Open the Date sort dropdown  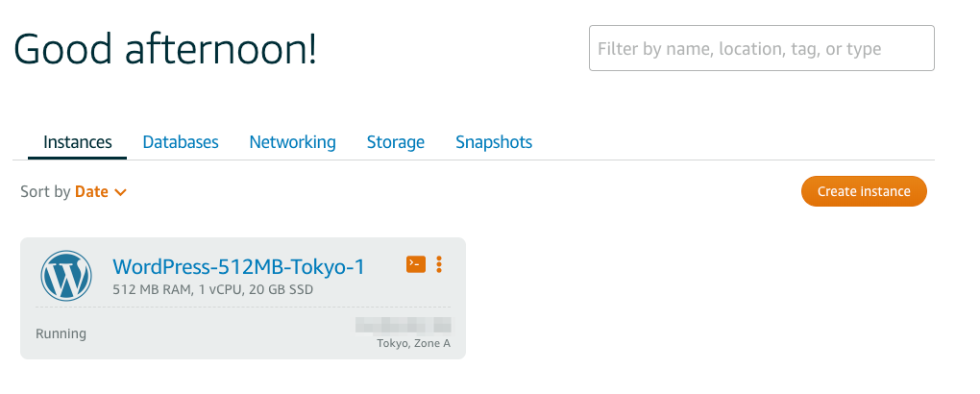coord(92,192)
